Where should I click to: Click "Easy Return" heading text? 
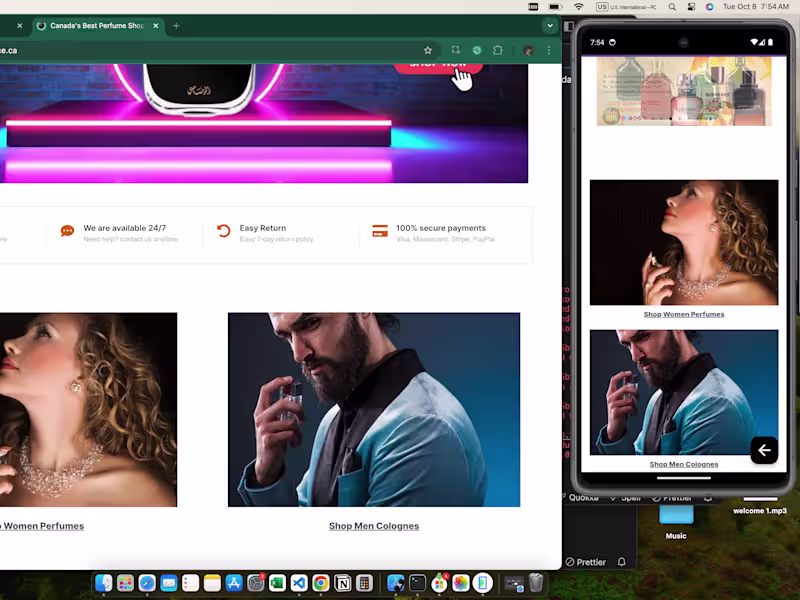pos(263,228)
